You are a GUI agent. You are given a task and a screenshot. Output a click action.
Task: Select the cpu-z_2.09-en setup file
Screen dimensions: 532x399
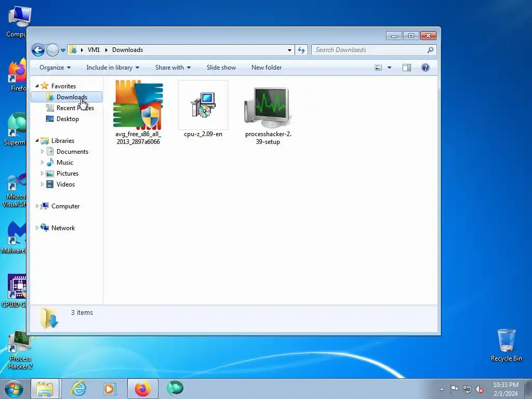point(203,109)
